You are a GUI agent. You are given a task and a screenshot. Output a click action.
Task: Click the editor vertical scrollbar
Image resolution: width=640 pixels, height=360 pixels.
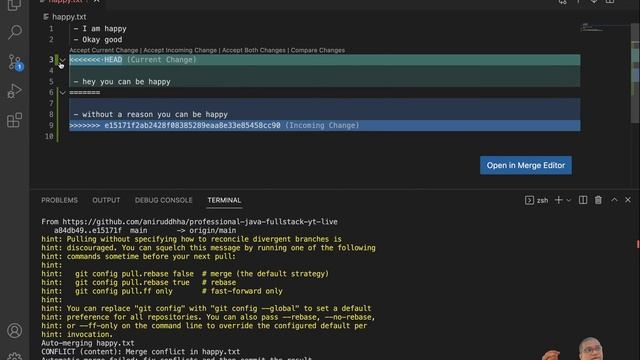point(635,73)
